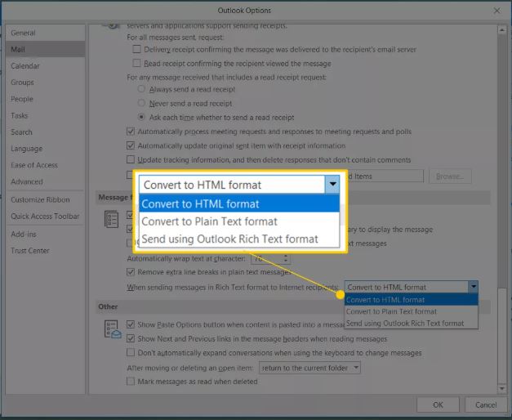Go to Groups options
Screen dimensions: 512x420
(45, 83)
